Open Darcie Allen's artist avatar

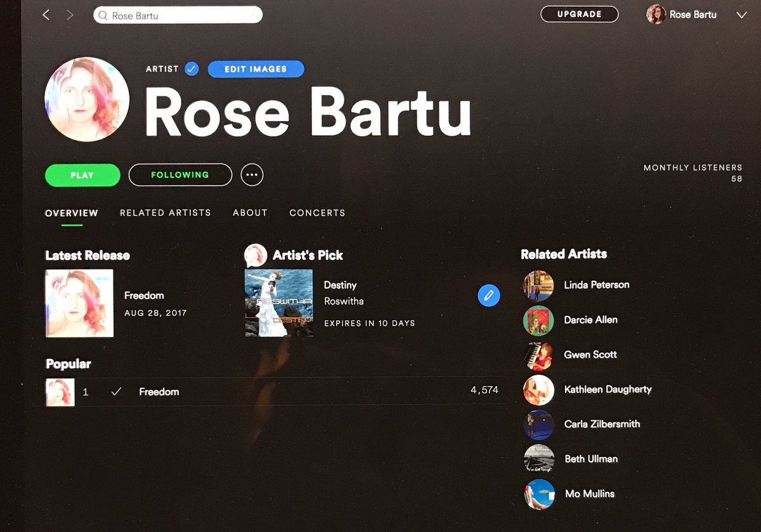pos(538,320)
